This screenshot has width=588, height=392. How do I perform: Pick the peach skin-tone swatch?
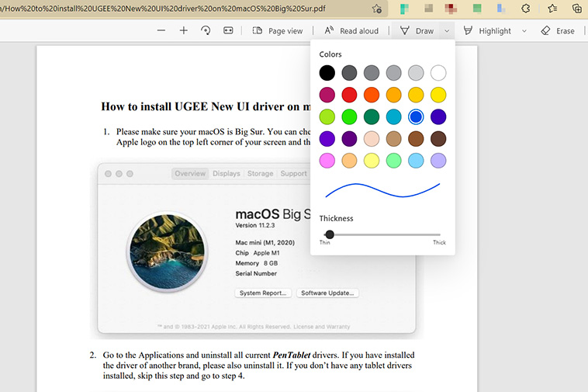(372, 139)
